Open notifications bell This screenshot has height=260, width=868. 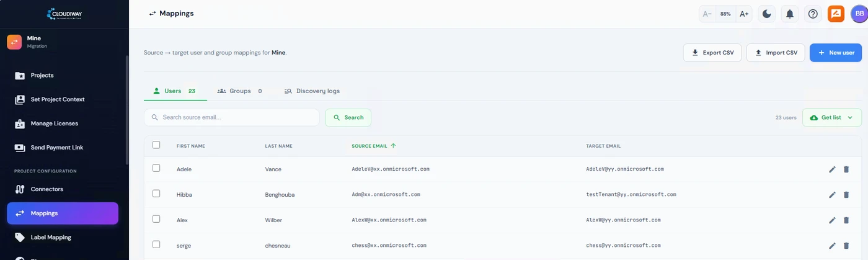pos(790,14)
